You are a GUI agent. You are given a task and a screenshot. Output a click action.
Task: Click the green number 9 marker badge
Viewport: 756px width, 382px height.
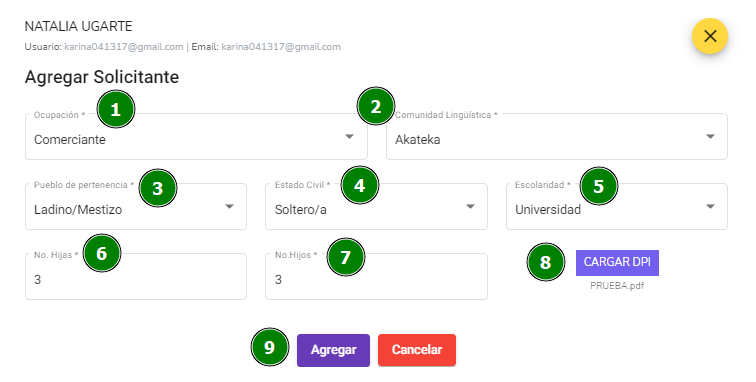270,347
